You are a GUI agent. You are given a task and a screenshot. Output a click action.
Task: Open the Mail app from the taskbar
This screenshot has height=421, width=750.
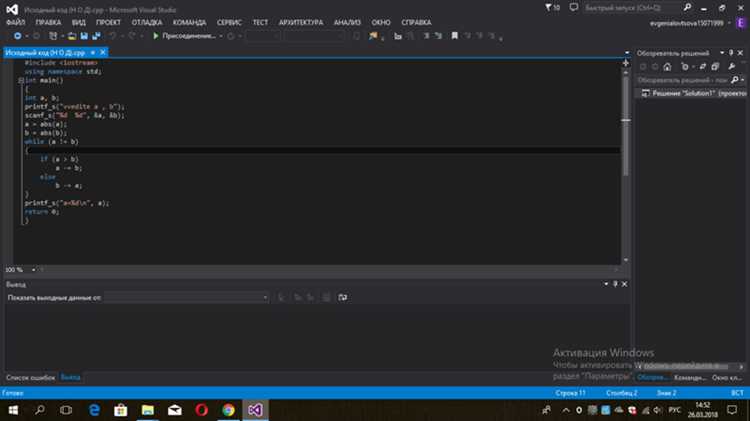(175, 410)
